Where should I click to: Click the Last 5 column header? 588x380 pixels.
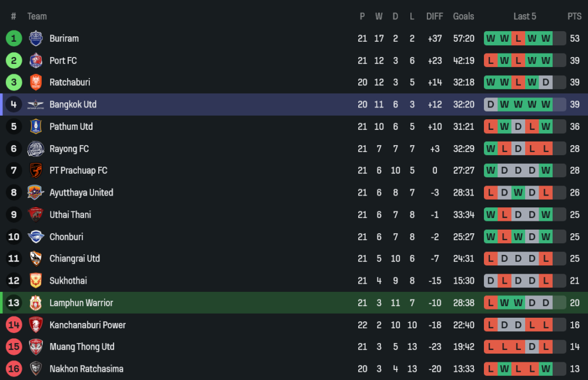pyautogui.click(x=524, y=16)
